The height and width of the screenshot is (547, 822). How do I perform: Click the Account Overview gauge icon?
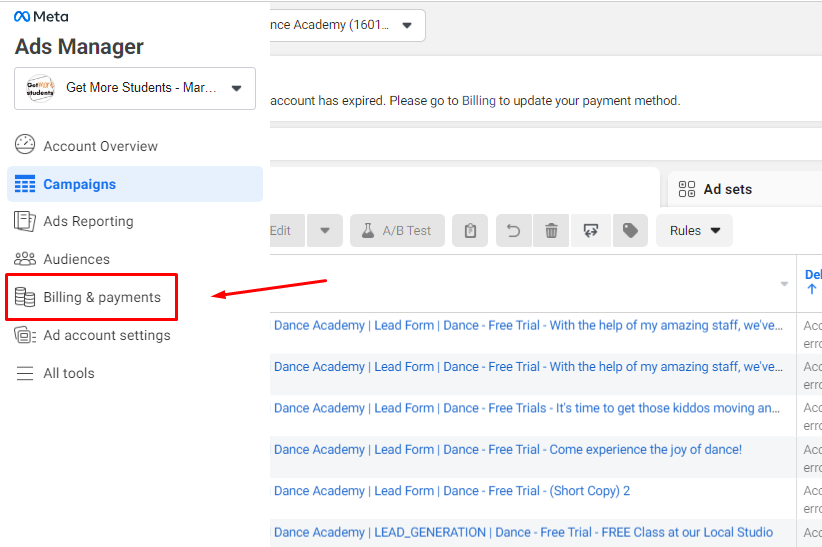pos(25,144)
